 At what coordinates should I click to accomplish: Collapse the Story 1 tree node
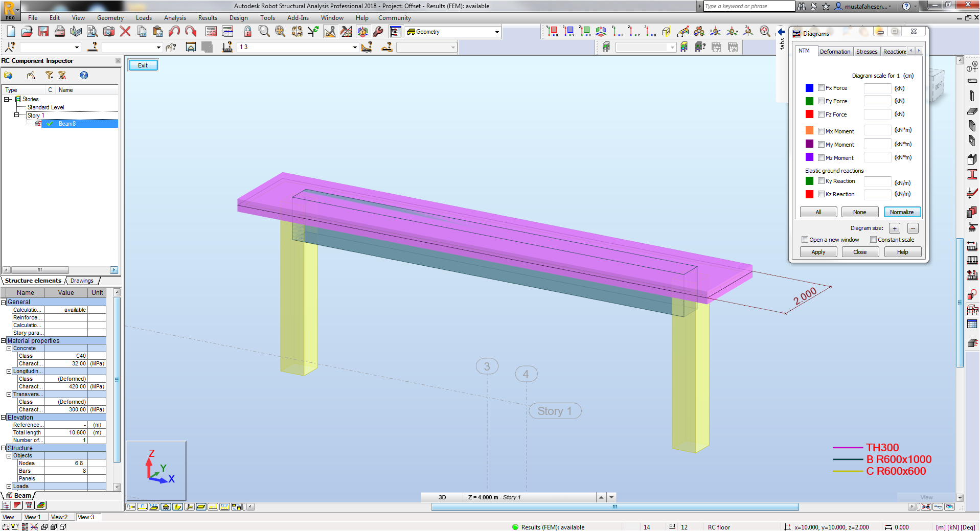17,116
